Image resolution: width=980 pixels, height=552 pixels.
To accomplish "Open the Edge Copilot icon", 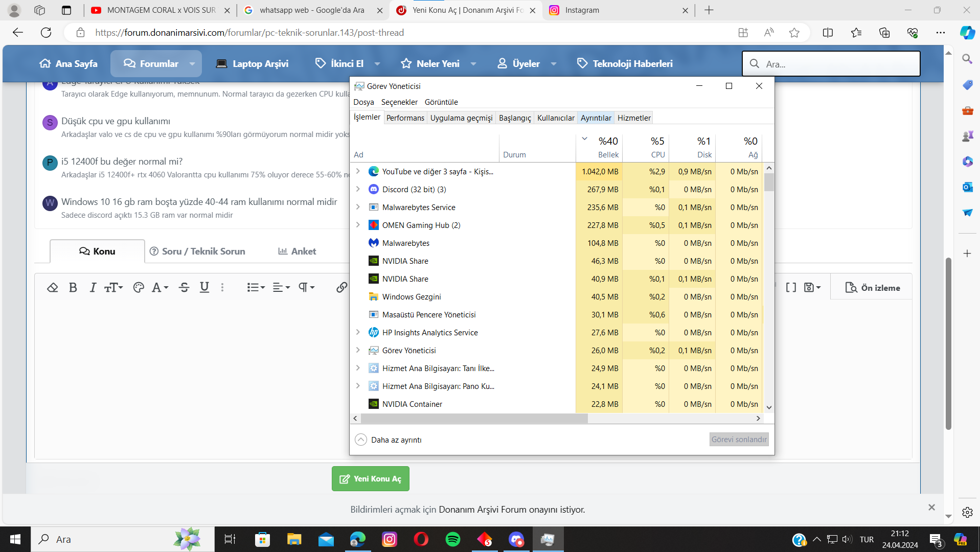I will 967,33.
